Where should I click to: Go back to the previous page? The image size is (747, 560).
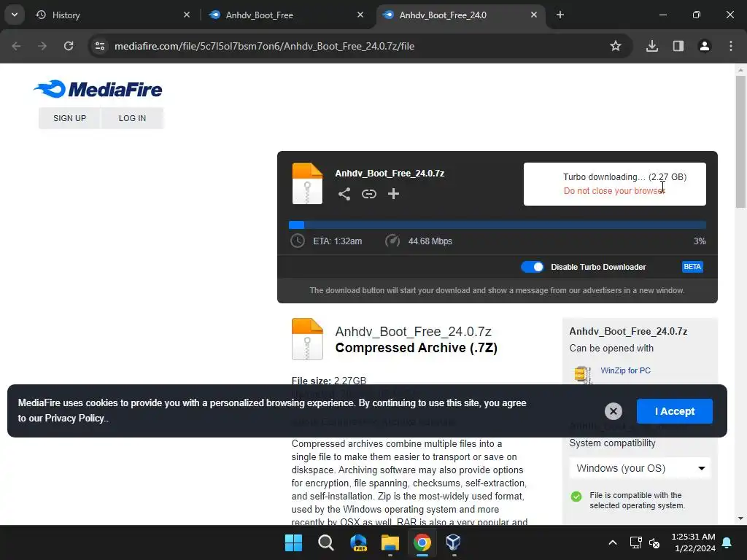[x=16, y=46]
